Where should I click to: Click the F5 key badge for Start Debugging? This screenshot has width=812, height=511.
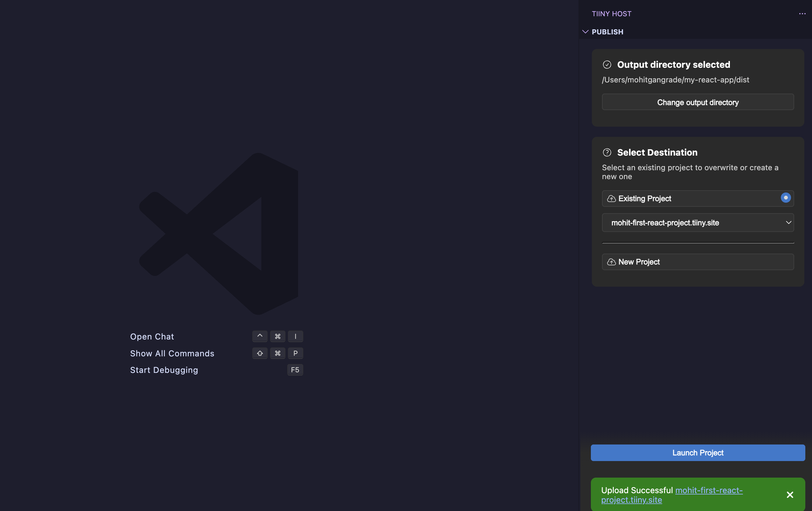coord(295,370)
